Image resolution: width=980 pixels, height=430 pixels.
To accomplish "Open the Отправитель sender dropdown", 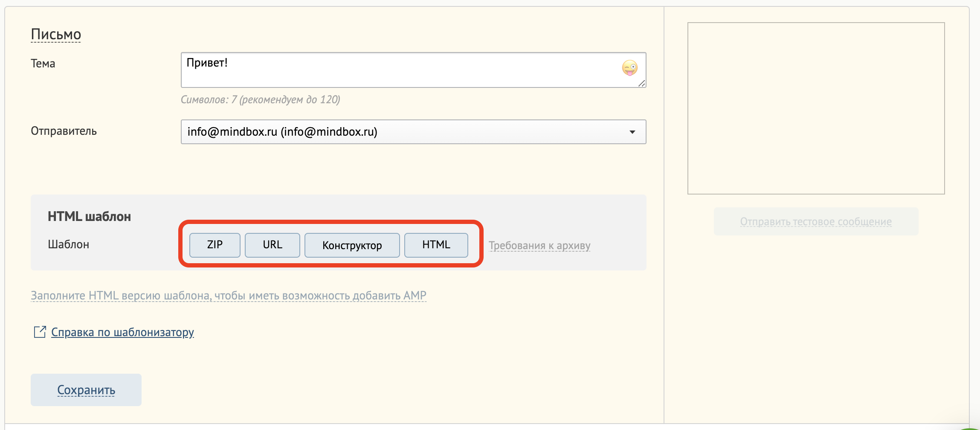I will (413, 132).
